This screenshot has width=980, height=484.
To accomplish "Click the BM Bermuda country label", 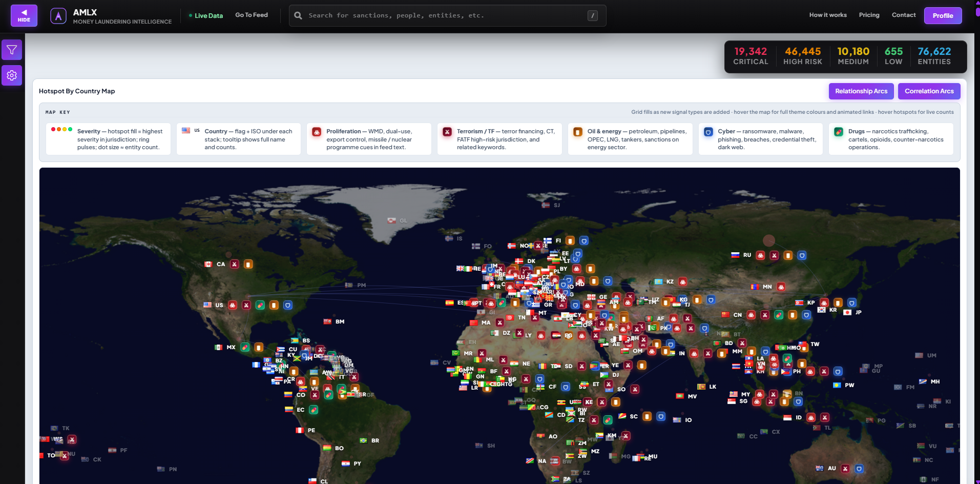I will pyautogui.click(x=340, y=321).
